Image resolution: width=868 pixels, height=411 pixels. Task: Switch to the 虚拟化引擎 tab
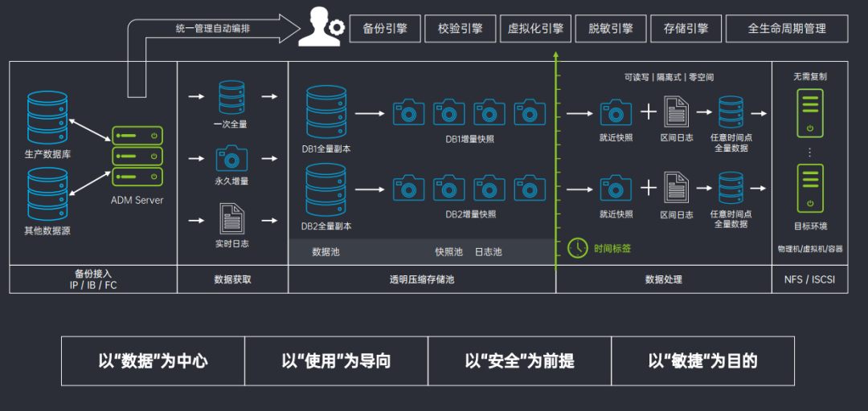[536, 29]
